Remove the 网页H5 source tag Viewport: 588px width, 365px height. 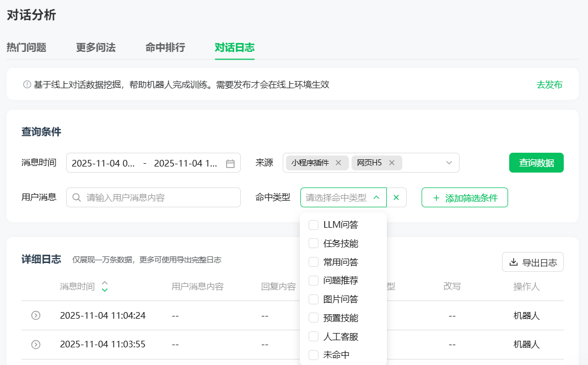392,163
